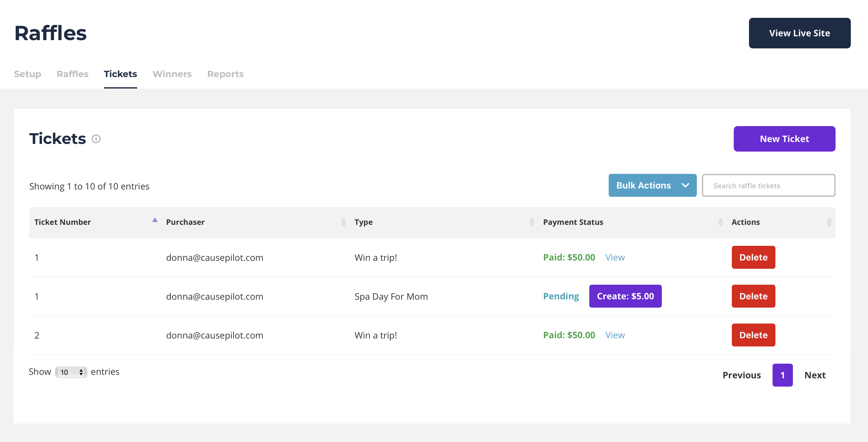Screen dimensions: 868x442
Task: View payment for ticket number 2
Action: [615, 335]
